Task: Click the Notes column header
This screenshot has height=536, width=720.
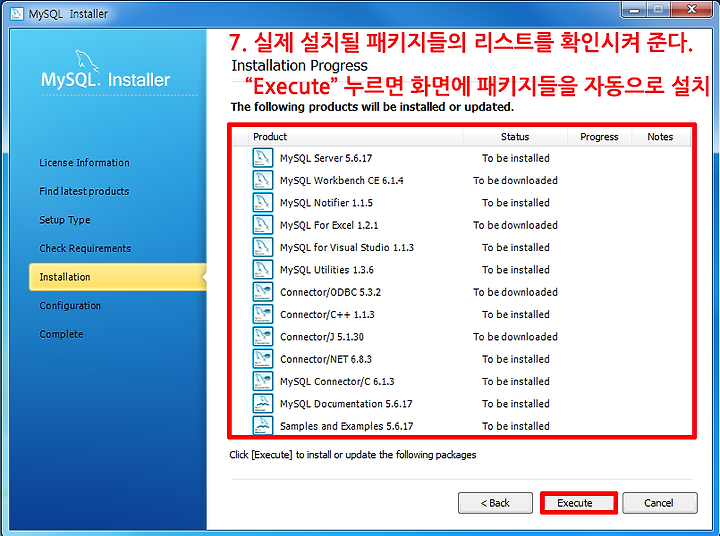Action: click(660, 137)
